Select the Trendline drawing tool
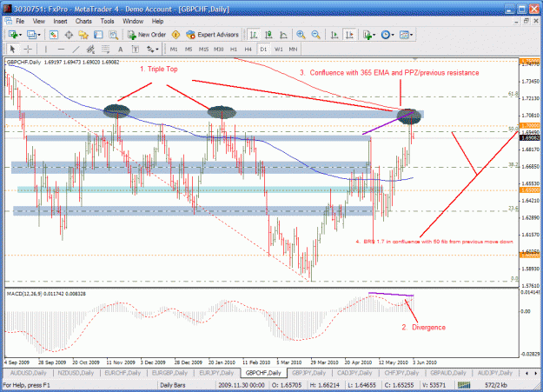The image size is (543, 392). [76, 50]
